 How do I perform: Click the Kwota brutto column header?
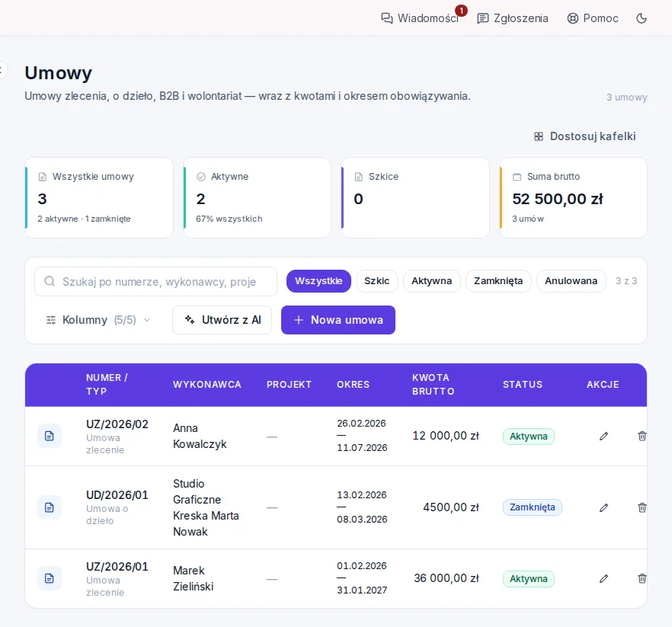tap(433, 385)
